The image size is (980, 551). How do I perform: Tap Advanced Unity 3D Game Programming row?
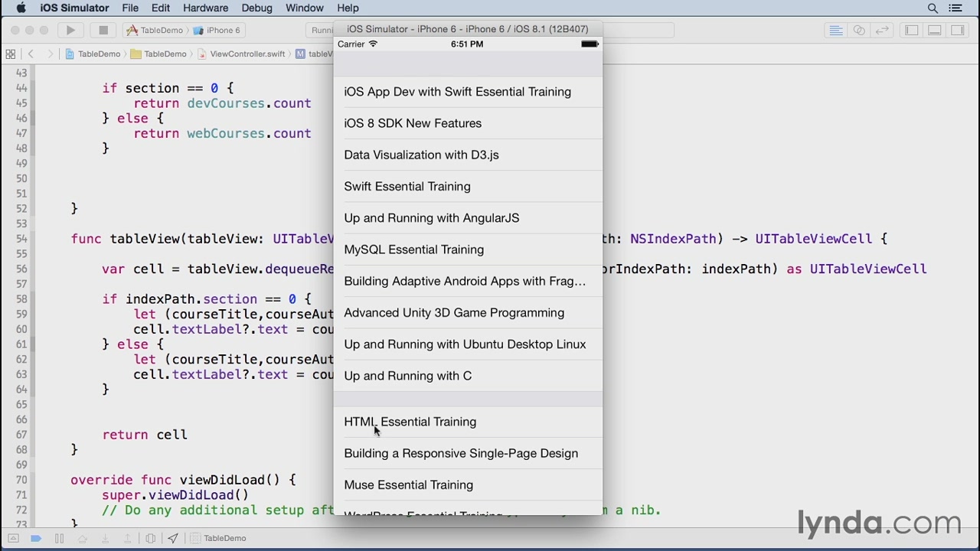tap(468, 312)
